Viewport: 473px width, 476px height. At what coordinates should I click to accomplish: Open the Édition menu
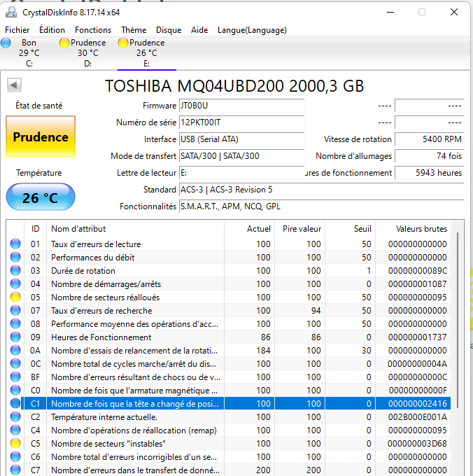click(52, 30)
